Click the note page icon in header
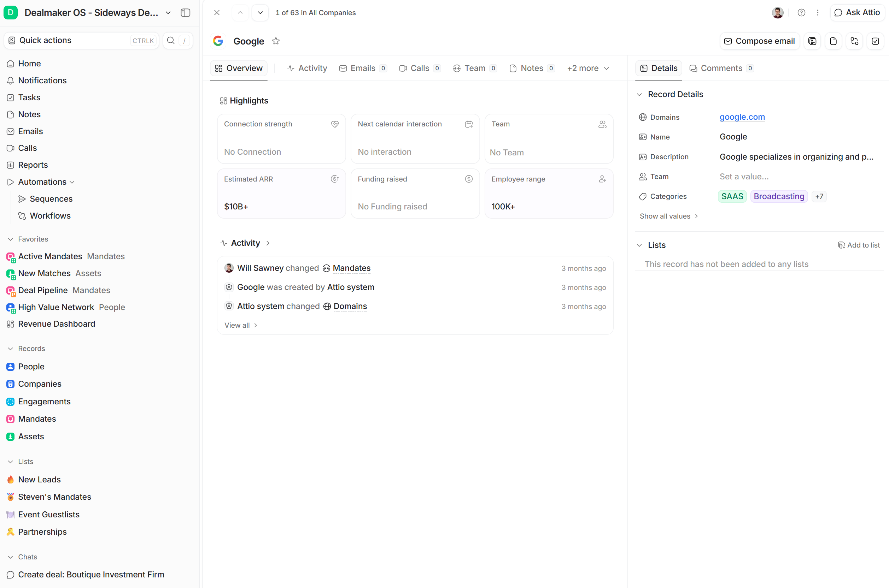The image size is (889, 588). point(833,41)
